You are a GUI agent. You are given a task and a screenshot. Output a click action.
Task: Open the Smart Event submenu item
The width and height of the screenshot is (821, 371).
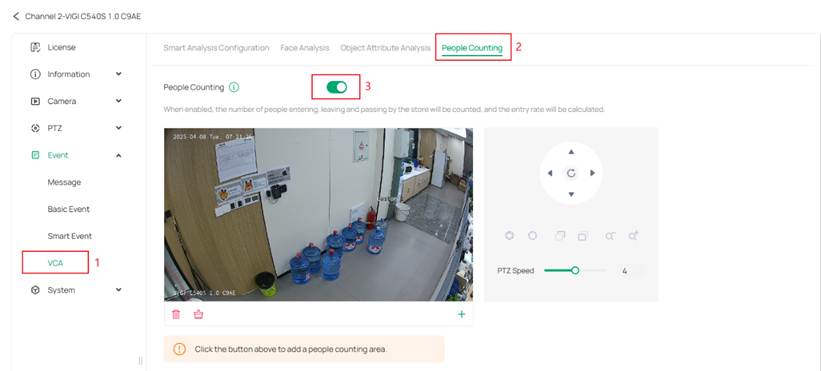tap(70, 236)
